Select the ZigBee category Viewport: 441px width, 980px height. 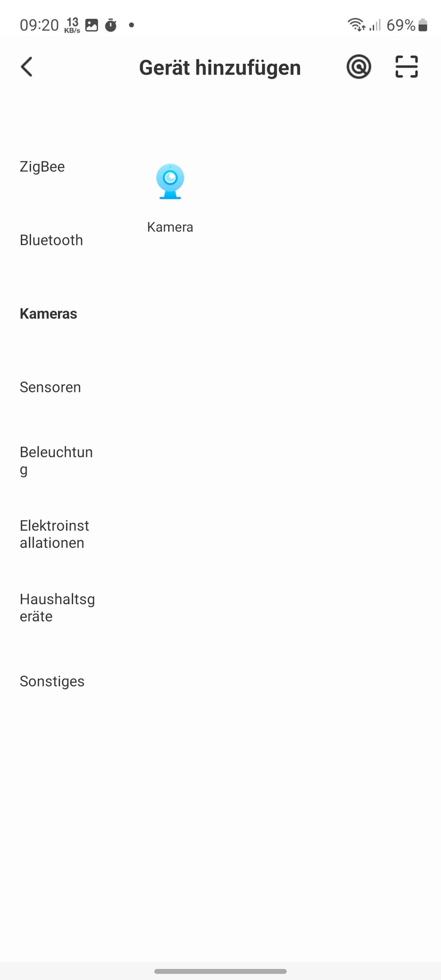pos(42,167)
